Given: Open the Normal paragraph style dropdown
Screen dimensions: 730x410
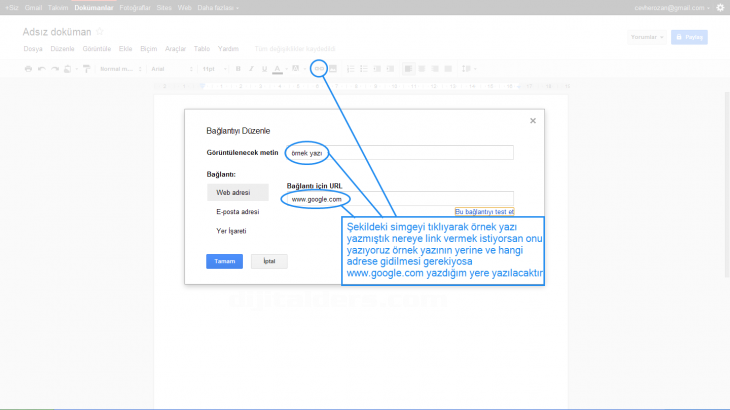Looking at the screenshot, I should point(120,68).
